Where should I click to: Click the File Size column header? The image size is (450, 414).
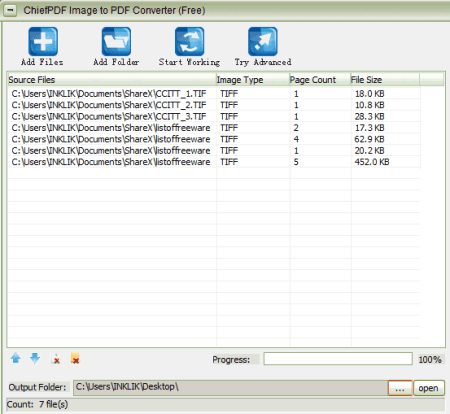(385, 80)
